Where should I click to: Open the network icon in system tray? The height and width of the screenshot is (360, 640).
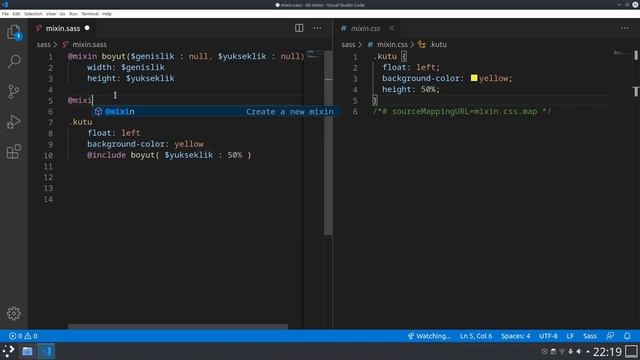coord(562,351)
